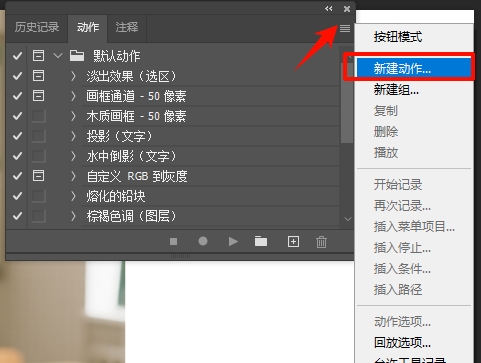Open the Actions panel flyout menu icon
Image resolution: width=481 pixels, height=363 pixels.
(345, 29)
